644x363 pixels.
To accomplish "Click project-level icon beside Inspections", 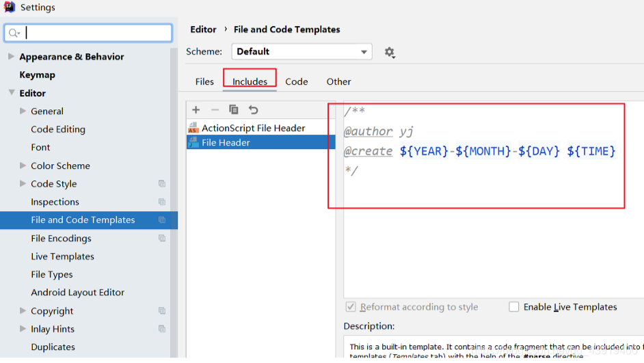I will (x=162, y=202).
